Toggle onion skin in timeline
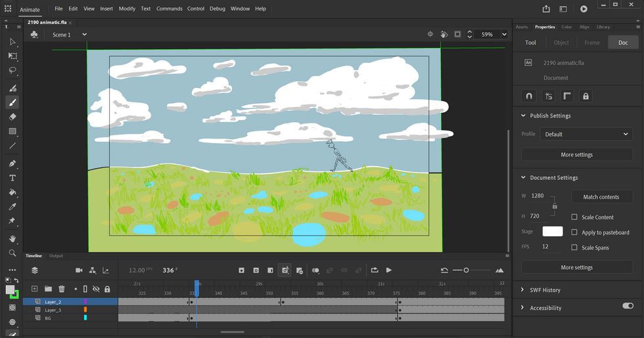644x338 pixels. tap(315, 270)
